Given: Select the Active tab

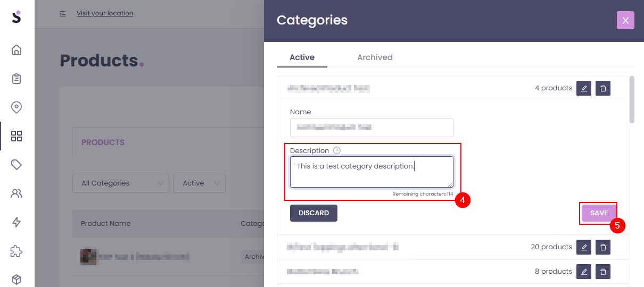Looking at the screenshot, I should coord(302,57).
